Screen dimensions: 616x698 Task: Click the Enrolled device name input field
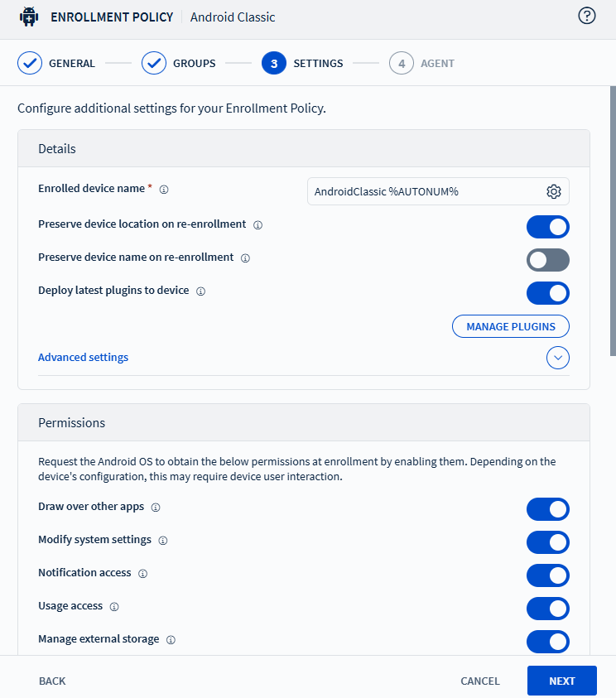point(422,191)
